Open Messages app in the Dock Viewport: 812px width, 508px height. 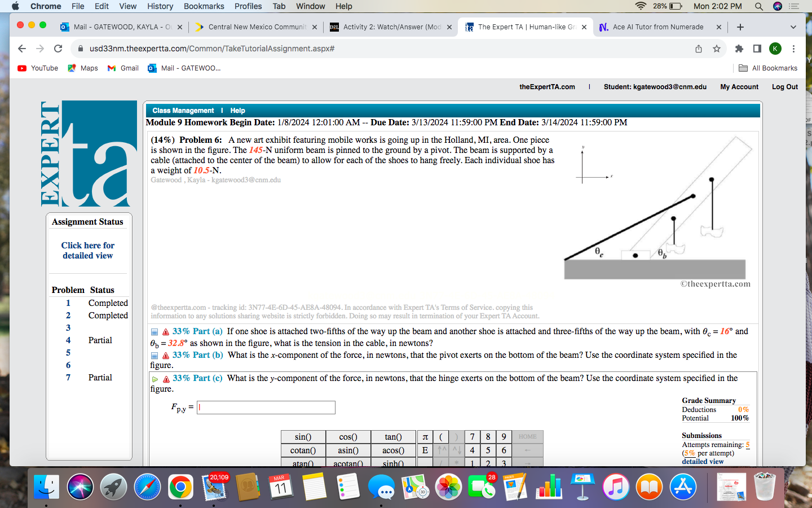[381, 487]
